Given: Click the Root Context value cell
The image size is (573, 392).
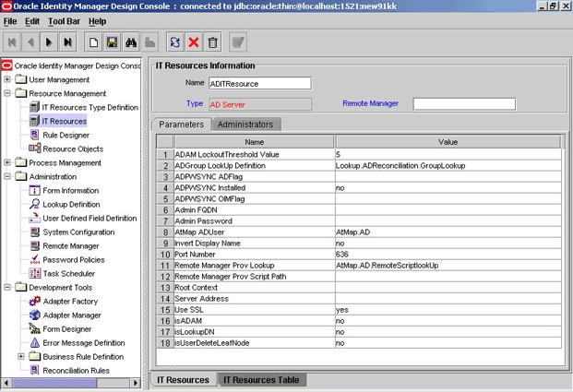Looking at the screenshot, I should pyautogui.click(x=448, y=288).
